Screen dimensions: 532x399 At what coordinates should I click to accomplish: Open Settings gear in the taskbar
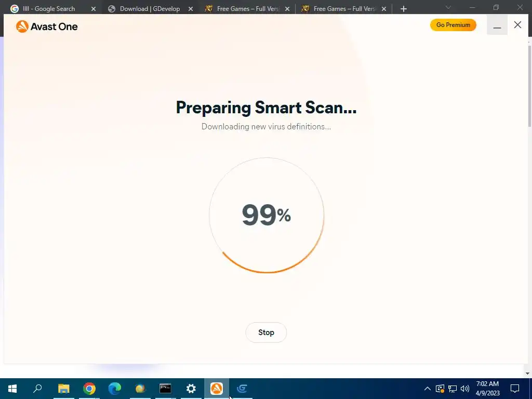click(191, 389)
